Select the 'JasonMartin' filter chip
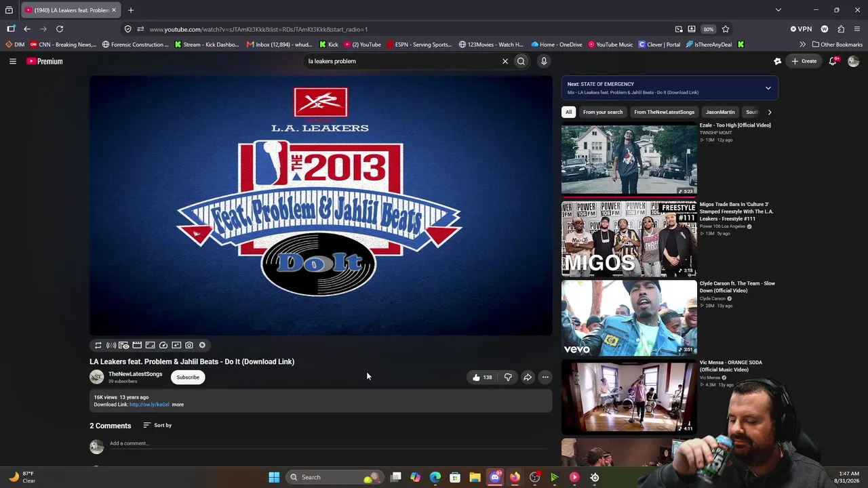868x488 pixels. [720, 112]
